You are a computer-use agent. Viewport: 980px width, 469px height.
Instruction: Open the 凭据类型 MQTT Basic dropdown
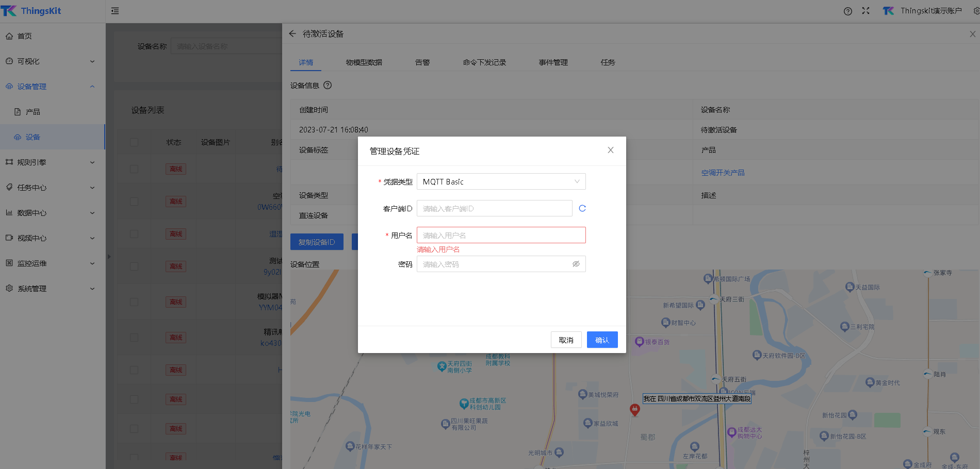point(501,181)
